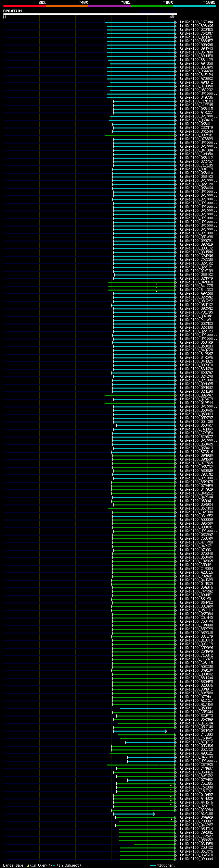Click the cyan ~100% legend segment

194,6
